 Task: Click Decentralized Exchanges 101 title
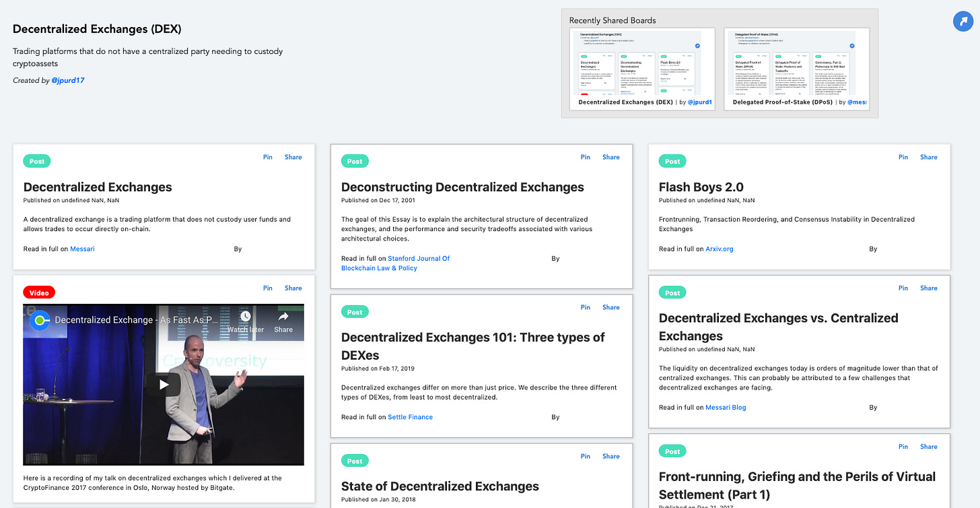click(x=473, y=346)
